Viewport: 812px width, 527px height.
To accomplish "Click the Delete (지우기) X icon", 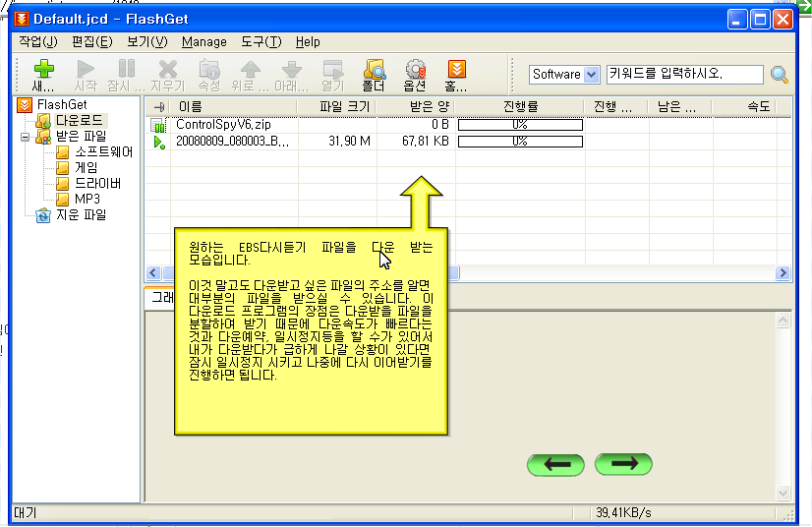I will point(168,70).
